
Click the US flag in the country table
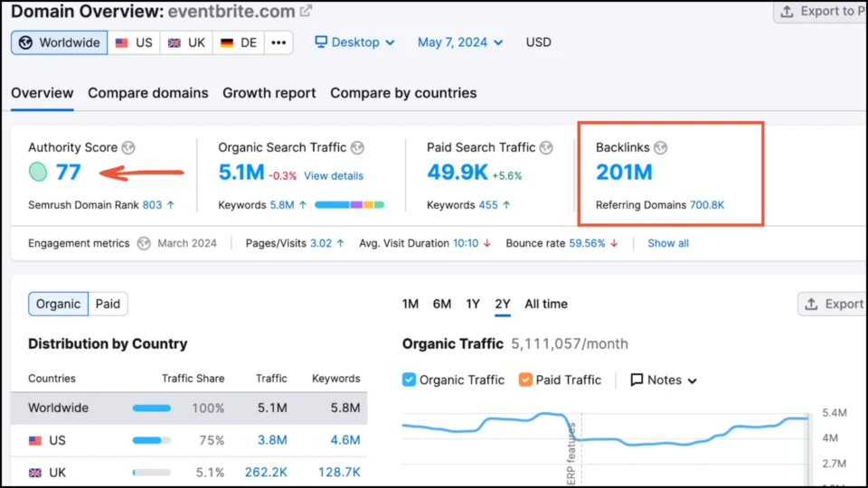(x=35, y=440)
